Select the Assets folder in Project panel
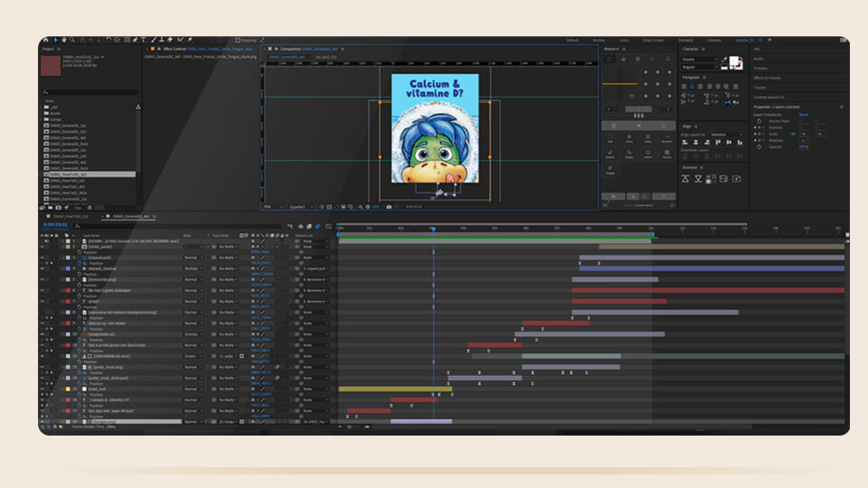The height and width of the screenshot is (488, 868). [x=56, y=114]
